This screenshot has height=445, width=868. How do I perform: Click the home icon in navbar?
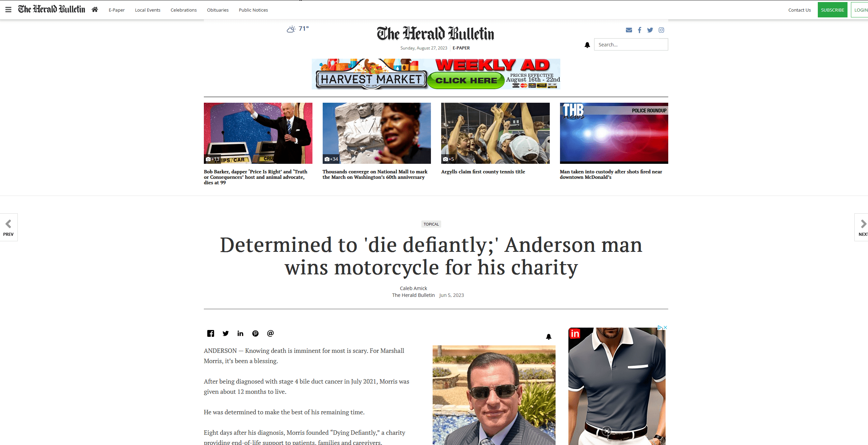pos(95,10)
